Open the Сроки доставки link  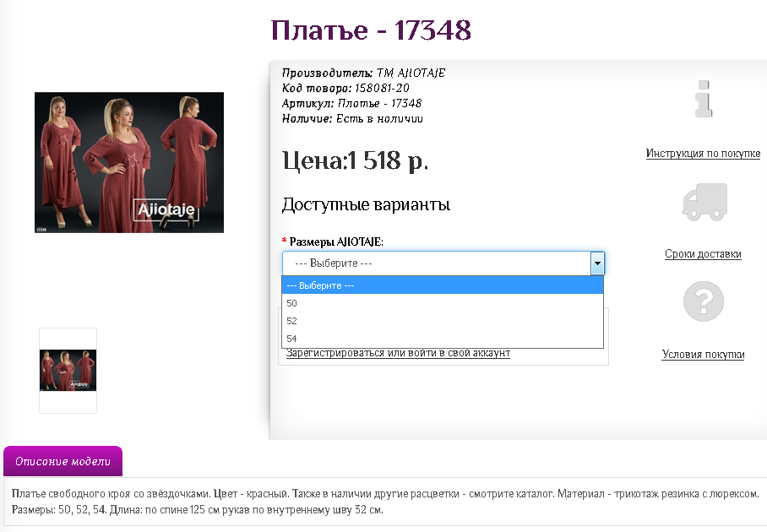(x=703, y=254)
